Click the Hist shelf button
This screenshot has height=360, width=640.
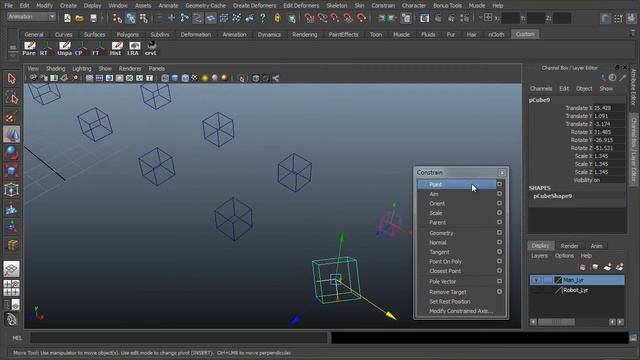tap(116, 48)
